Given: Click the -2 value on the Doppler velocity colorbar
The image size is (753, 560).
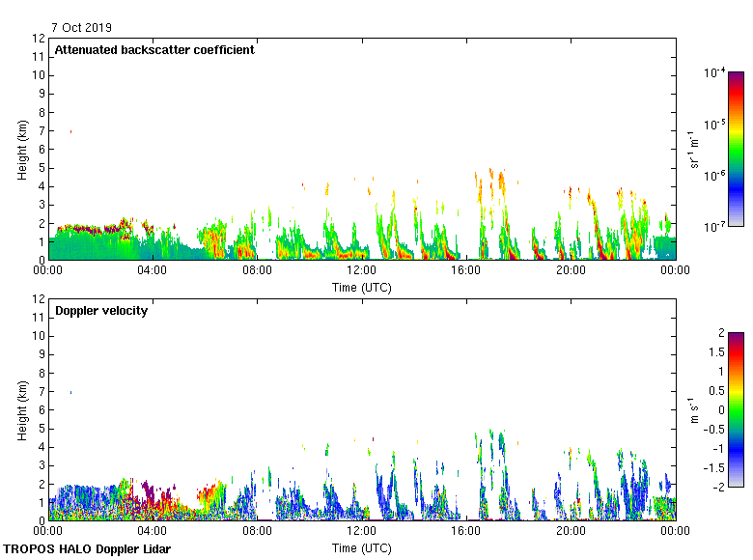Looking at the screenshot, I should coord(718,486).
